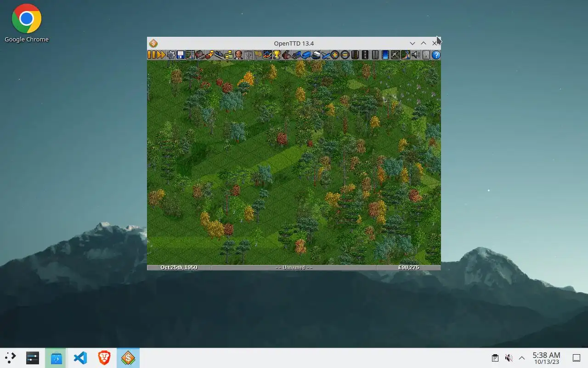Viewport: 588px width, 368px height.
Task: Show the subsidies list icon
Action: coord(209,55)
